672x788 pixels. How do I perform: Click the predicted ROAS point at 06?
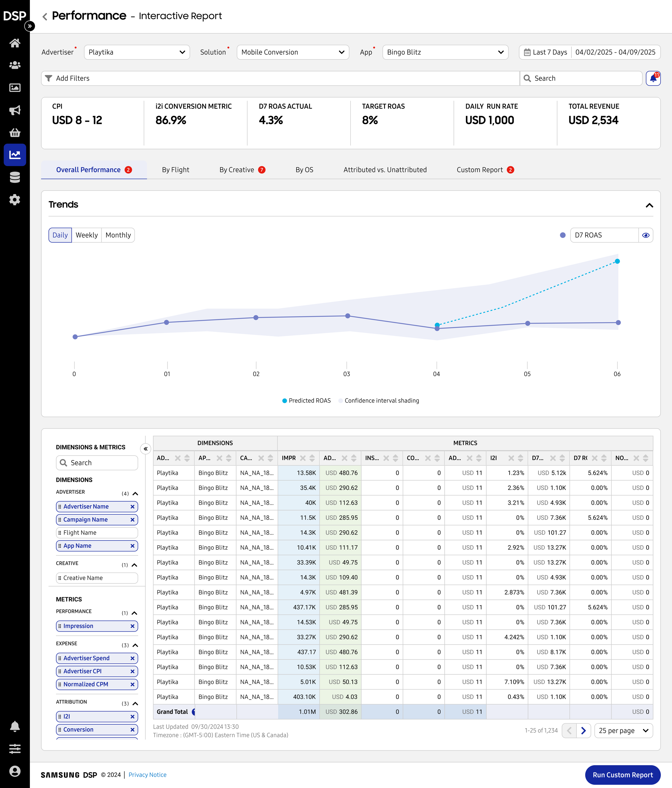point(617,261)
